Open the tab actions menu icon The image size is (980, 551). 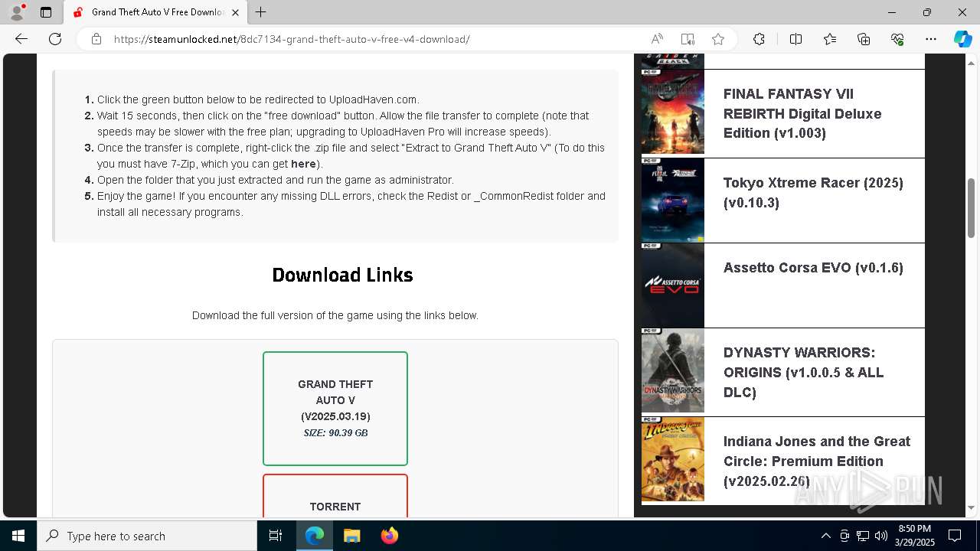(x=46, y=12)
